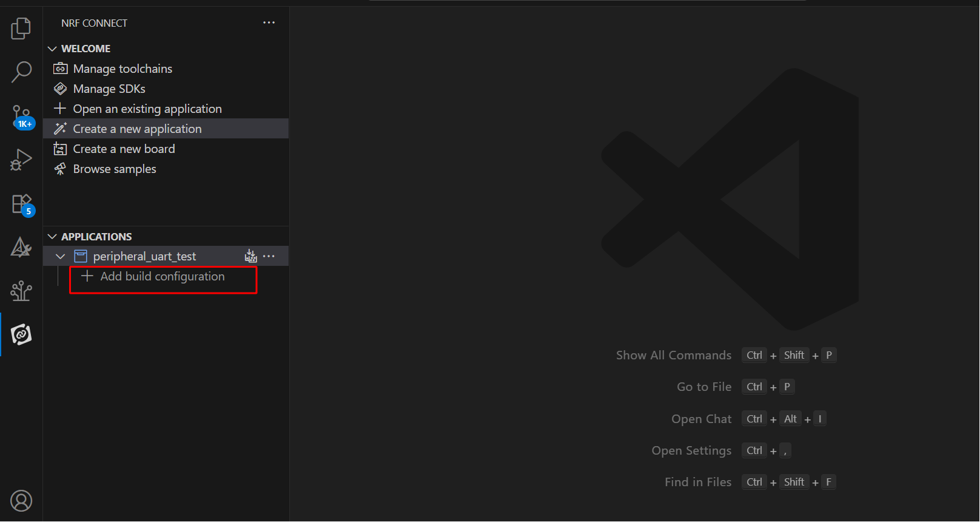Image resolution: width=980 pixels, height=522 pixels.
Task: Click the Open Chat hint text
Action: click(x=702, y=419)
